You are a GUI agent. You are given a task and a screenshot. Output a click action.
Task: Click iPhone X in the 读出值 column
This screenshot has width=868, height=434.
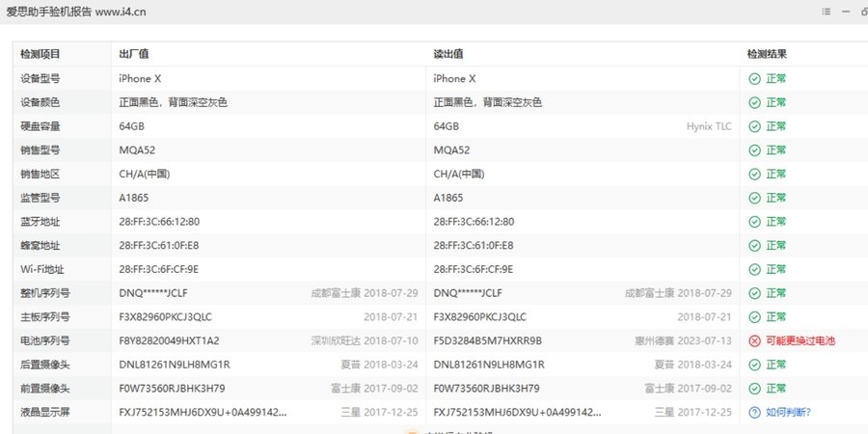click(x=454, y=79)
